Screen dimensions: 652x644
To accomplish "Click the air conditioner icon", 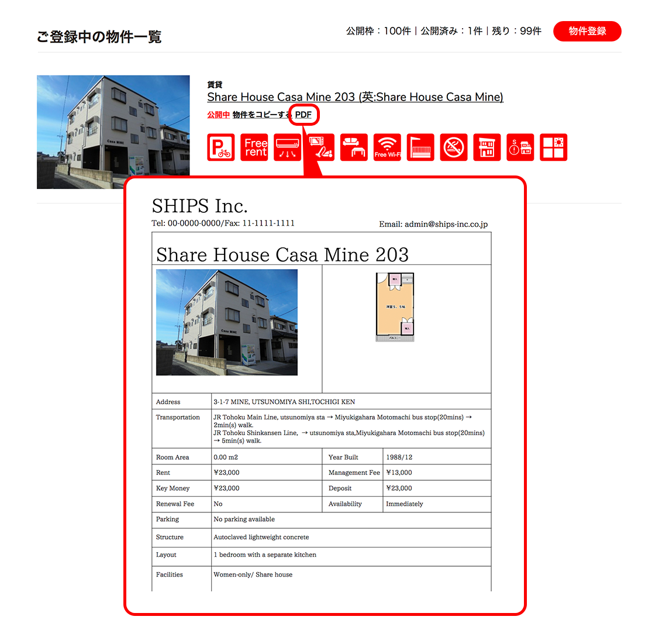I will tap(287, 147).
